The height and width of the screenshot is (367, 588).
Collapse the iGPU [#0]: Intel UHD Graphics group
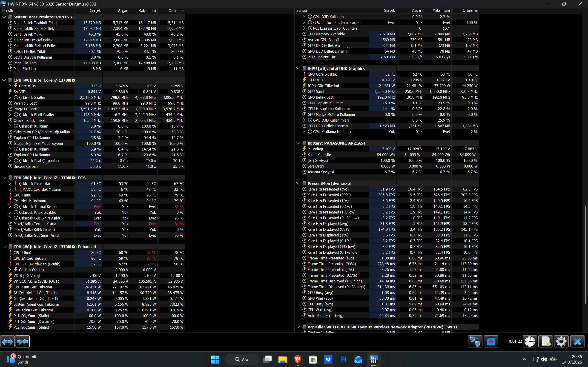coord(298,68)
